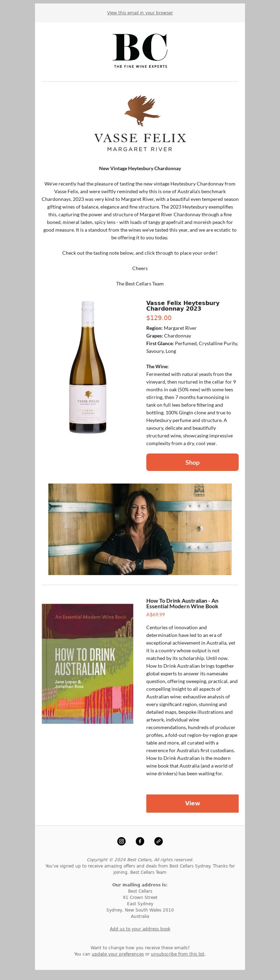Click the A$69.99 book price
The image size is (280, 980).
pos(155,615)
